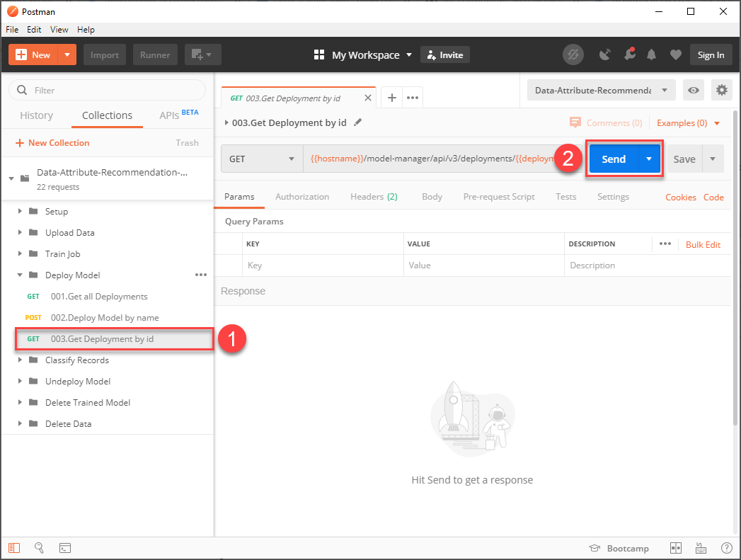Screen dimensions: 741x560
Task: Click Bulk Edit for query params
Action: (x=703, y=244)
